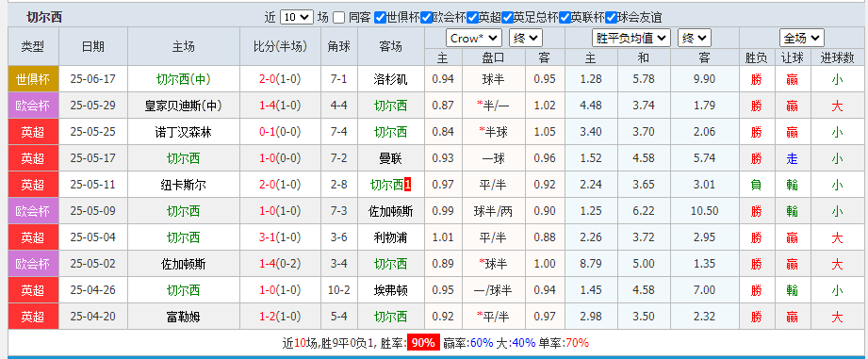This screenshot has width=868, height=359.
Task: Toggle the 同客 checkbox
Action: (x=338, y=17)
